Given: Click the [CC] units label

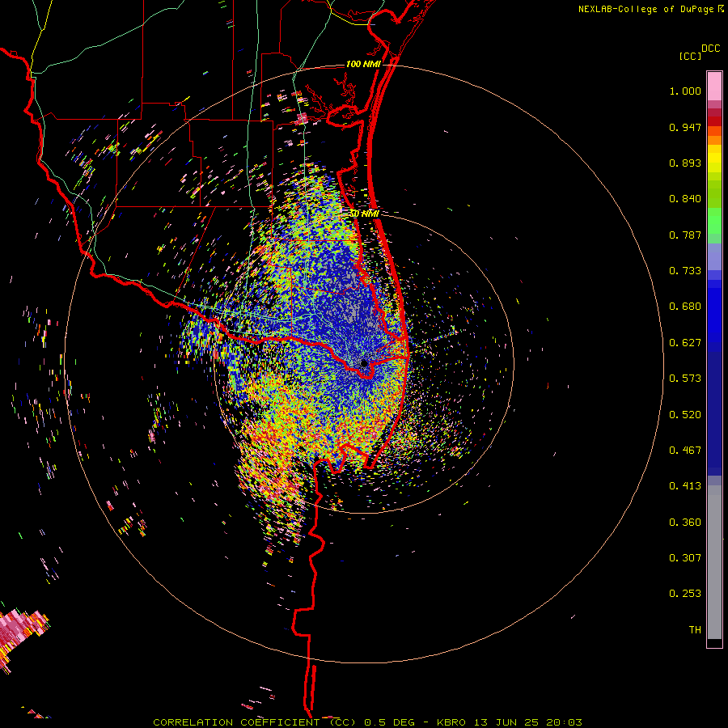Looking at the screenshot, I should tap(690, 56).
